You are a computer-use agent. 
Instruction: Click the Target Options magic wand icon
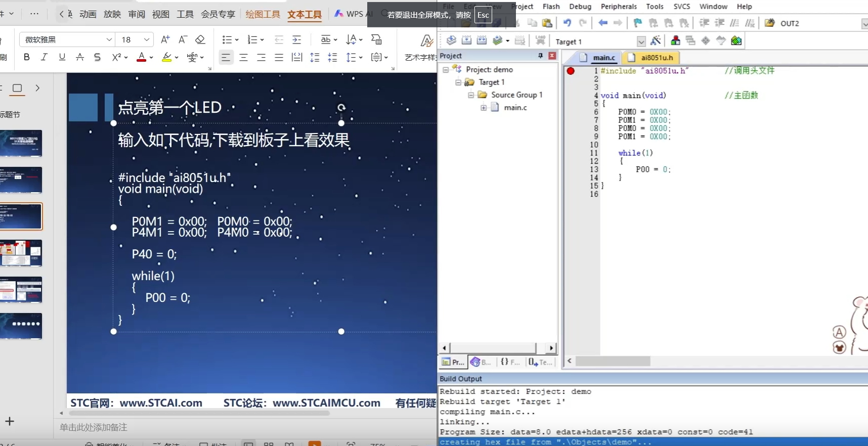click(x=656, y=41)
